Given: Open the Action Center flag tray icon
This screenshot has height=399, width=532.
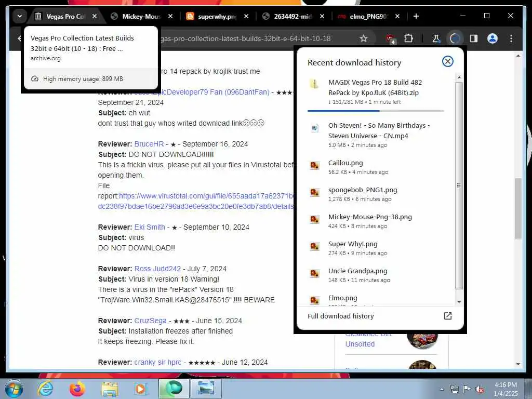Looking at the screenshot, I should pyautogui.click(x=467, y=389).
